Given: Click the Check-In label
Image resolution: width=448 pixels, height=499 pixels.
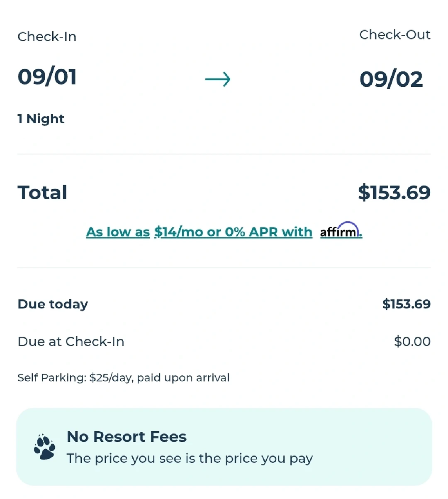Looking at the screenshot, I should 47,37.
